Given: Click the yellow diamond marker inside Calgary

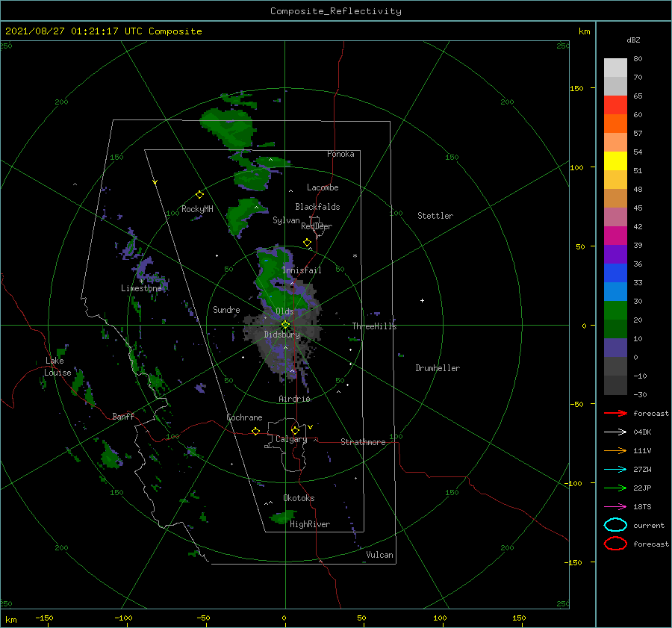Looking at the screenshot, I should tap(295, 430).
